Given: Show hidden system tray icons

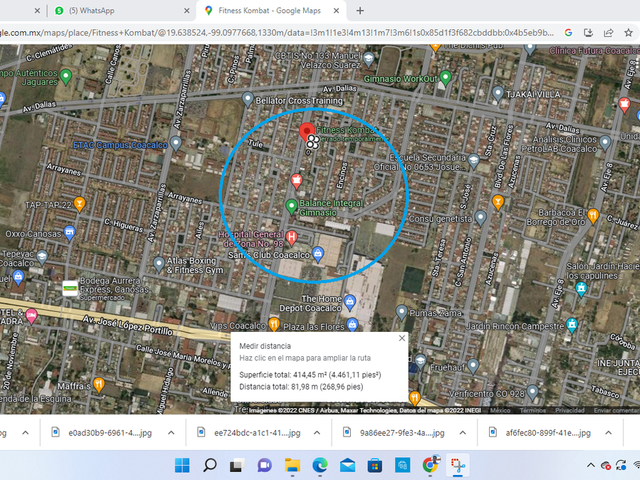Looking at the screenshot, I should pos(591,465).
